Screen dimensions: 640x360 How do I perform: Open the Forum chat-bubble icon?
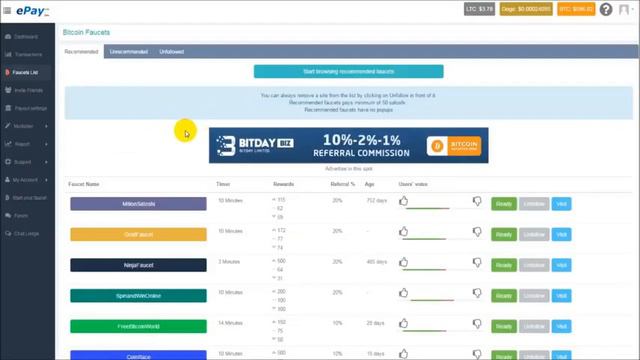pyautogui.click(x=8, y=216)
